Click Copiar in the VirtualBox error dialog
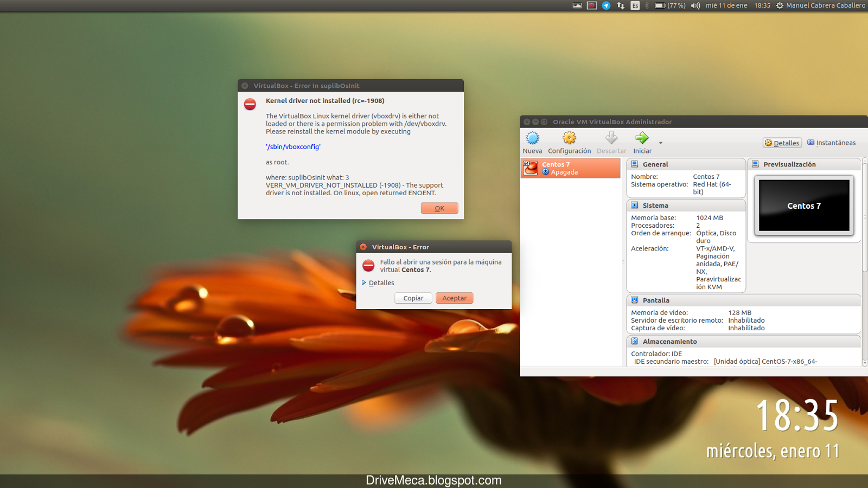The image size is (868, 488). click(x=413, y=298)
